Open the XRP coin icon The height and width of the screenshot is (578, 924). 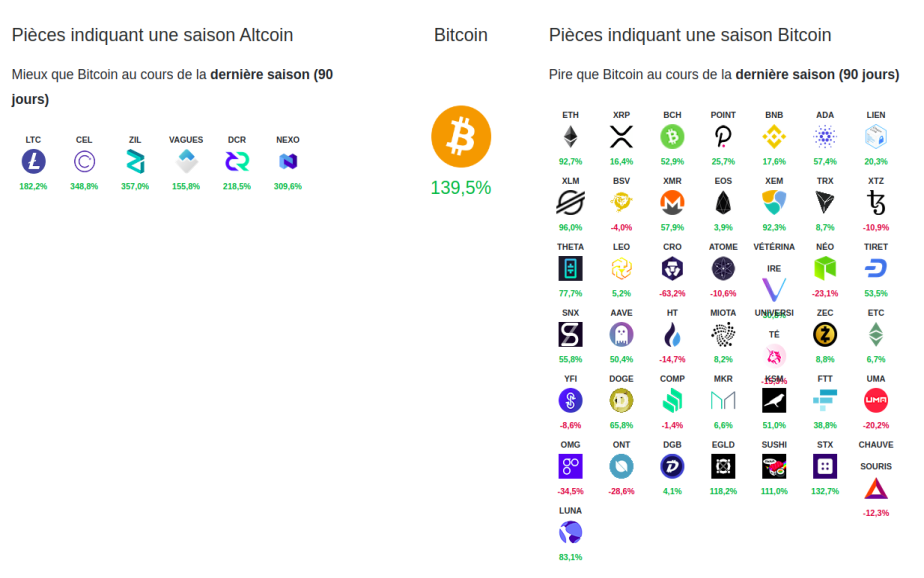coord(621,137)
